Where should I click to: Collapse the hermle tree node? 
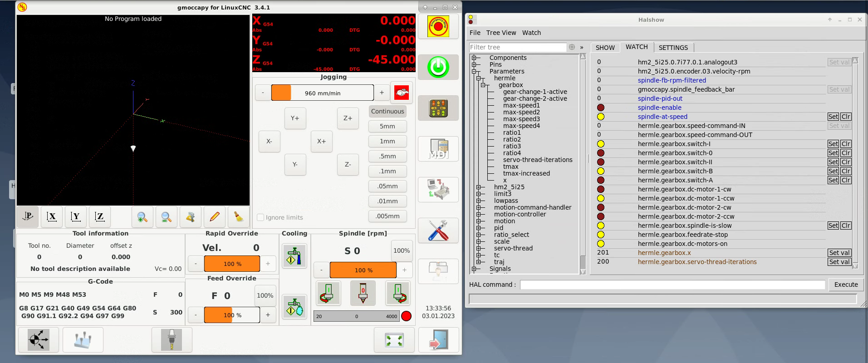pos(478,78)
